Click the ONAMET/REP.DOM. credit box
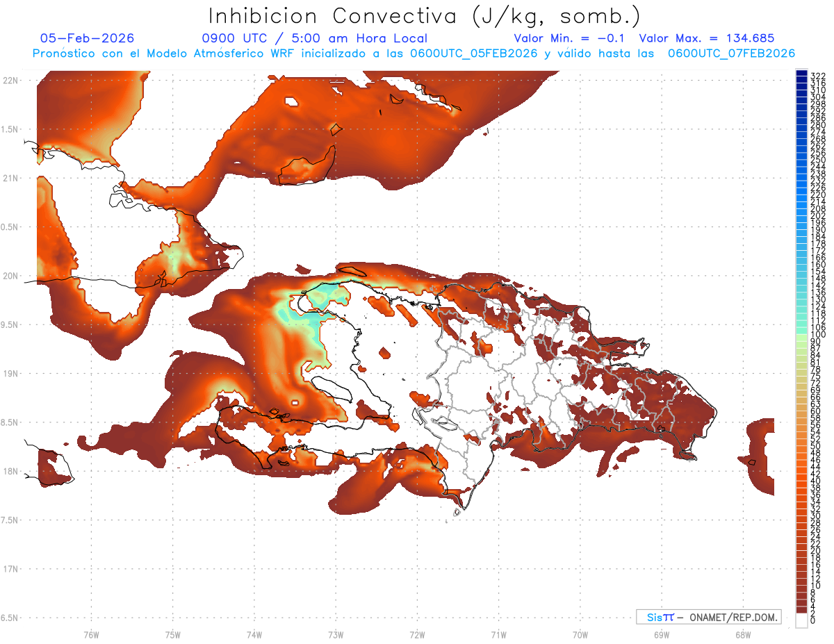The height and width of the screenshot is (644, 834). click(x=709, y=617)
